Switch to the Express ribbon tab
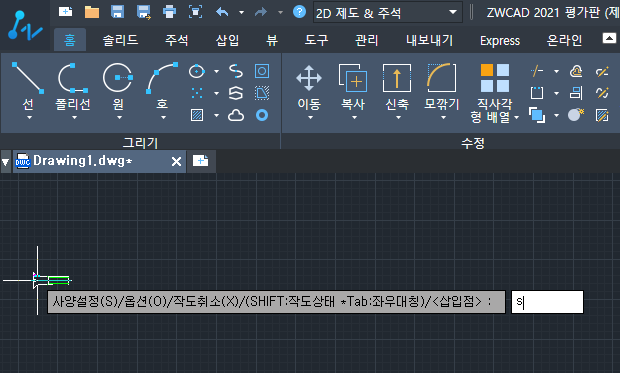 (500, 40)
